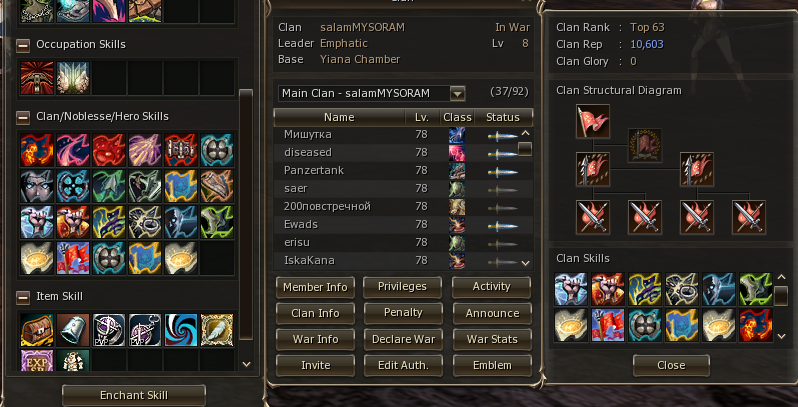798x407 pixels.
Task: Click the EXP SP scroll item skill icon
Action: click(37, 360)
